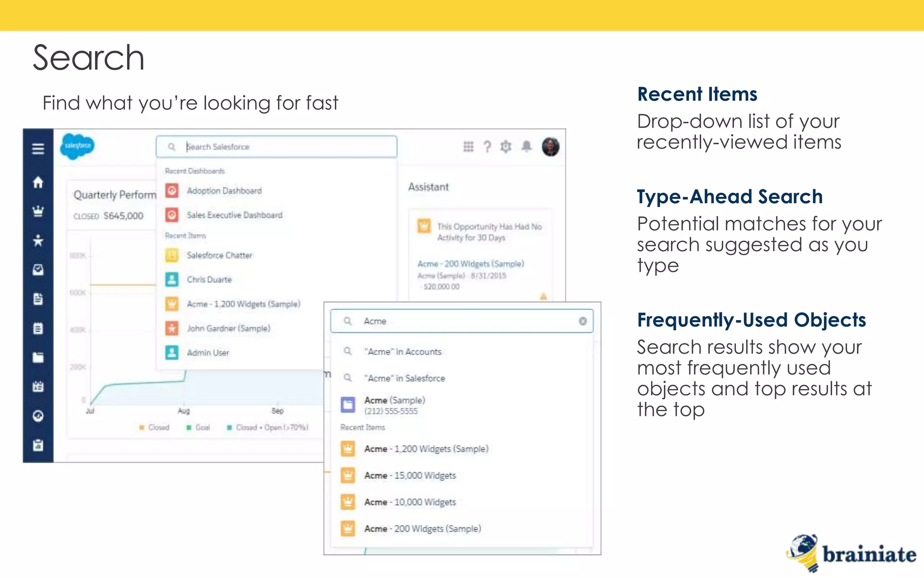Open Calendar icon in sidebar

(38, 387)
